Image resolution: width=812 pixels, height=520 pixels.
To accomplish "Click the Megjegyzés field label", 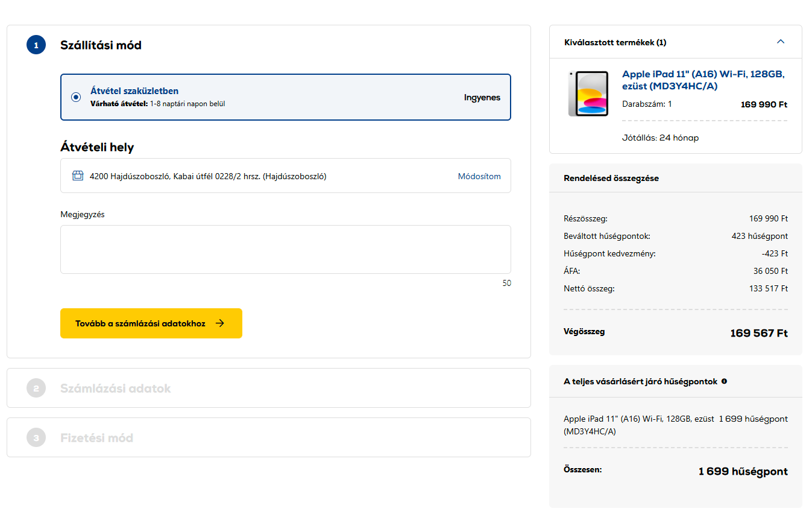I will tap(83, 214).
